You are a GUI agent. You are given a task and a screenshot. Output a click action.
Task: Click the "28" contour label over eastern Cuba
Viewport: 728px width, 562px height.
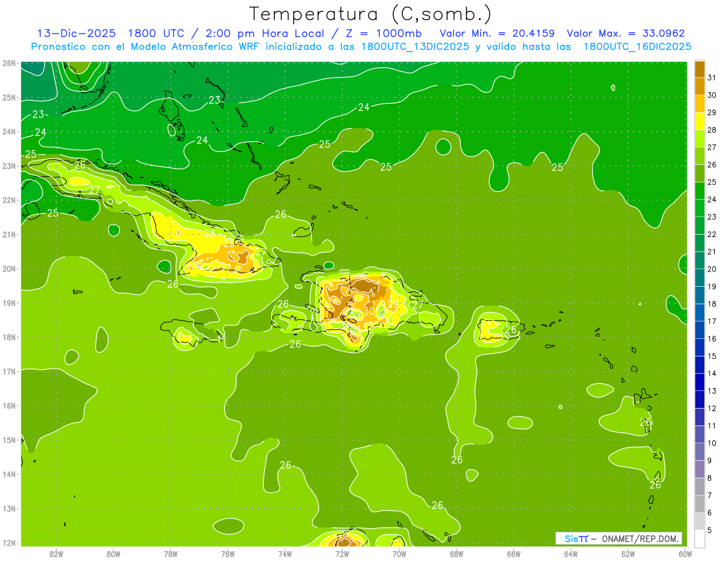[209, 233]
